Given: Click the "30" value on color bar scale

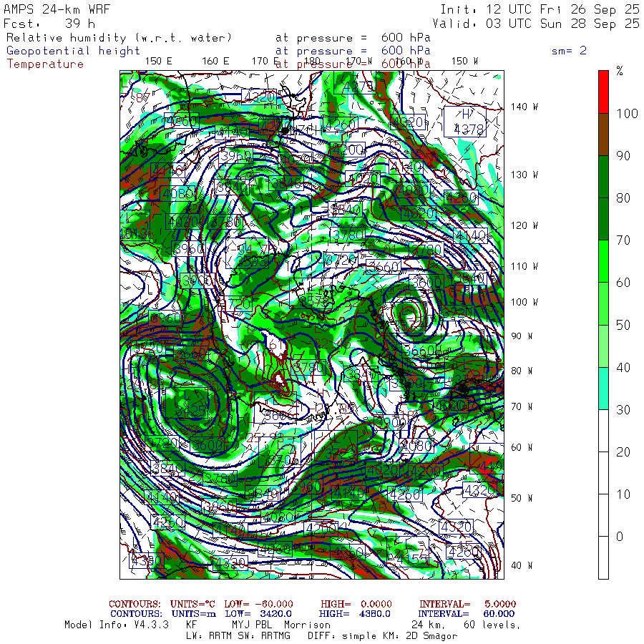Looking at the screenshot, I should (x=623, y=409).
